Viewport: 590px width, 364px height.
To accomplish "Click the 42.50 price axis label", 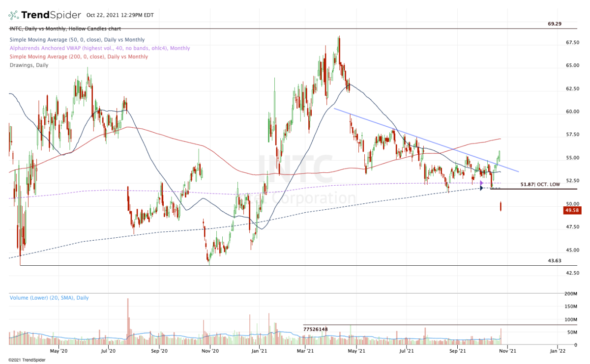I will (x=573, y=273).
